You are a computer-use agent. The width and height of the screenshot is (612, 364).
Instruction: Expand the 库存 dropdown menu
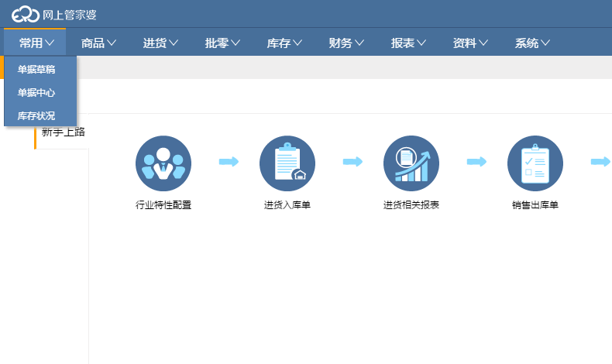pyautogui.click(x=284, y=43)
